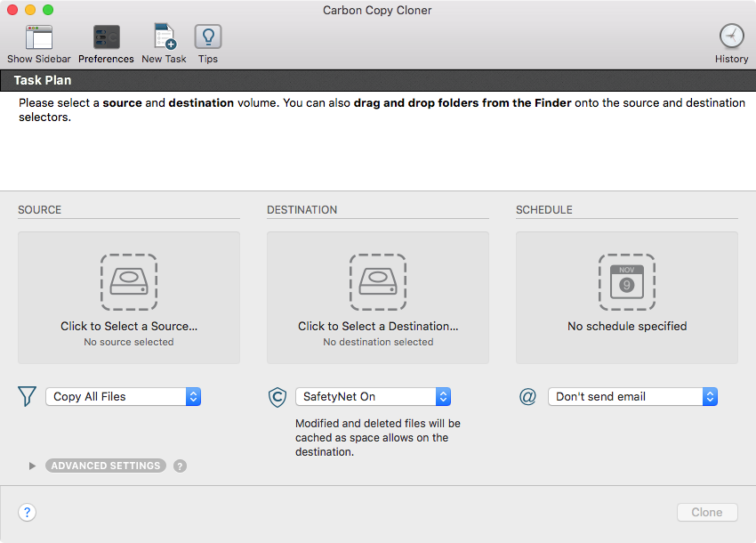Screen dimensions: 756x543
Task: Click the DESTINATION section heading
Action: click(302, 210)
